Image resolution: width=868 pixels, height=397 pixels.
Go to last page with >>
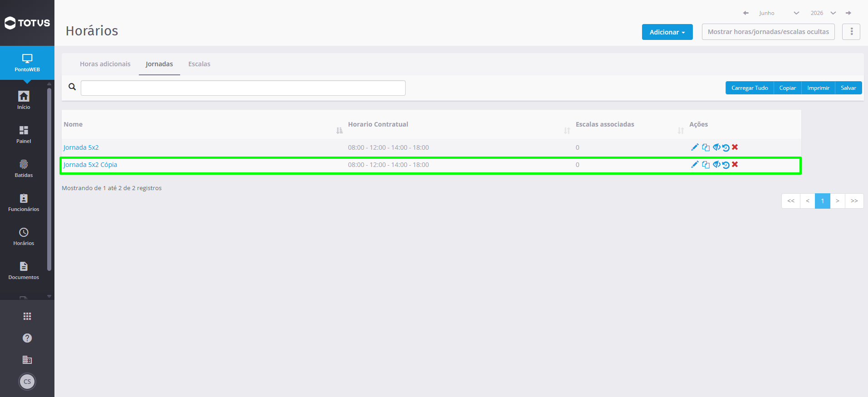pyautogui.click(x=854, y=201)
